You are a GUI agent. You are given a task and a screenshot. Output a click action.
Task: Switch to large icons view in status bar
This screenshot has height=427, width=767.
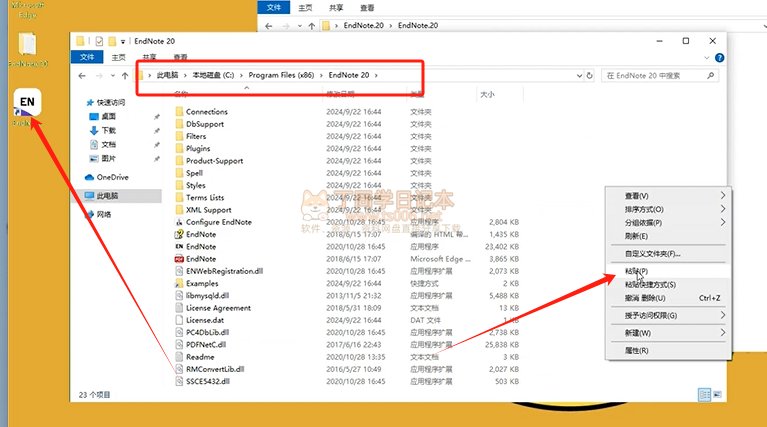(x=717, y=395)
